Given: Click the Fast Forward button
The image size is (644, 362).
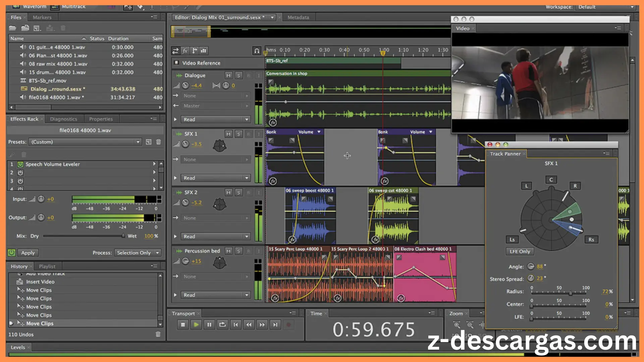Looking at the screenshot, I should pos(262,324).
